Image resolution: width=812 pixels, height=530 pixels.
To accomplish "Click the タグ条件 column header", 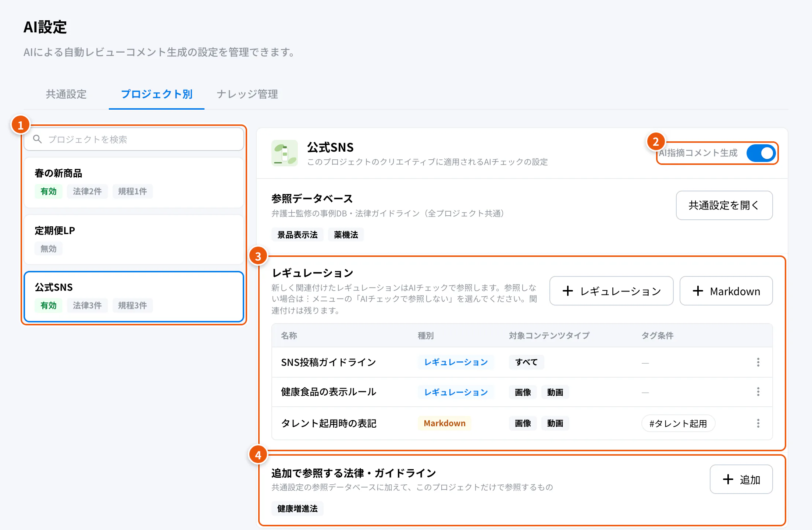I will coord(658,336).
